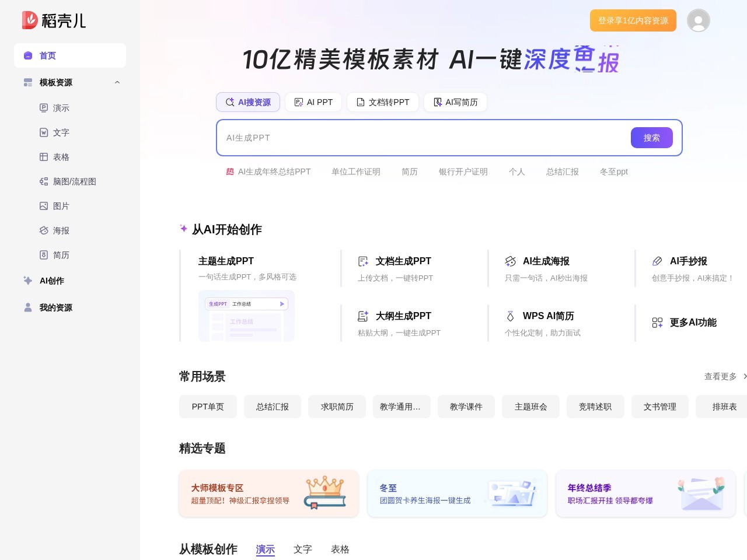The width and height of the screenshot is (747, 560).
Task: Click the 搜索 button
Action: (652, 138)
